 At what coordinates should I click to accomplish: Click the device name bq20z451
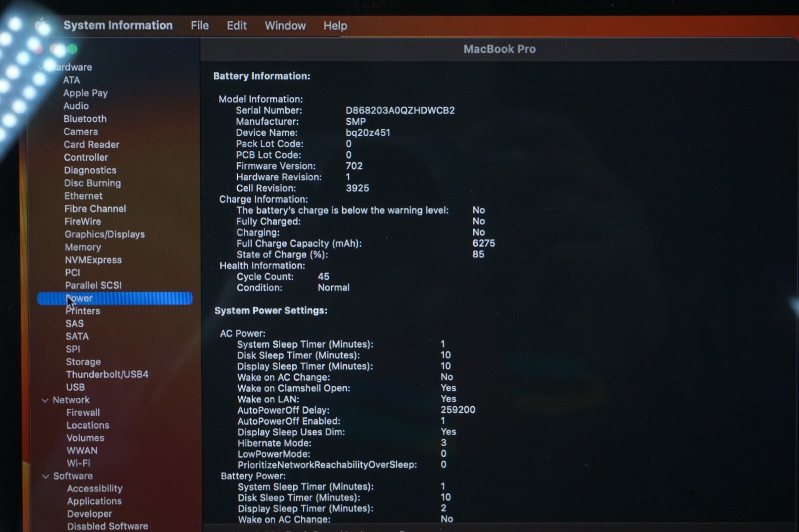[368, 133]
